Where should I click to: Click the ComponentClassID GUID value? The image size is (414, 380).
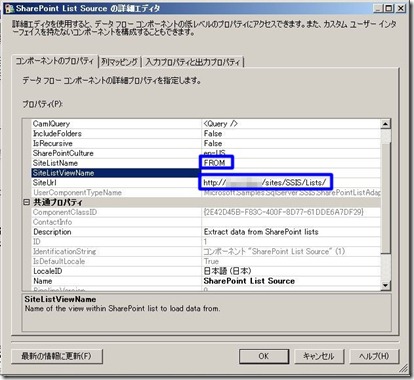[x=283, y=212]
